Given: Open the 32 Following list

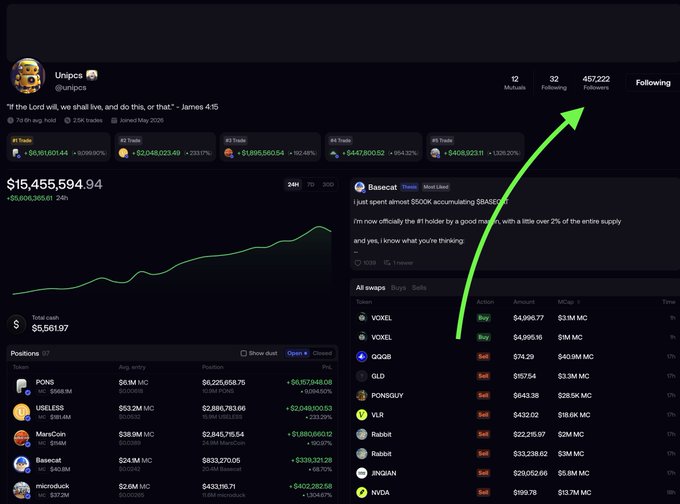Looking at the screenshot, I should tap(554, 82).
